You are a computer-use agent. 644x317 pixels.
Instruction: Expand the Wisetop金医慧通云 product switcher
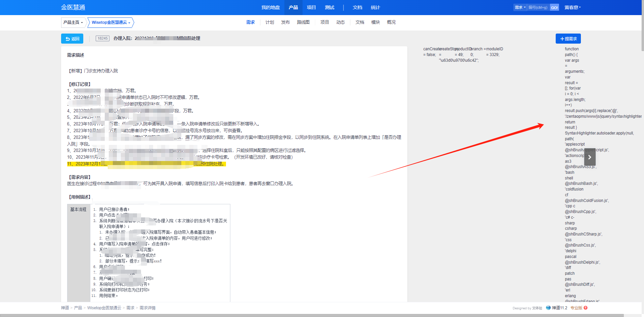pos(111,22)
